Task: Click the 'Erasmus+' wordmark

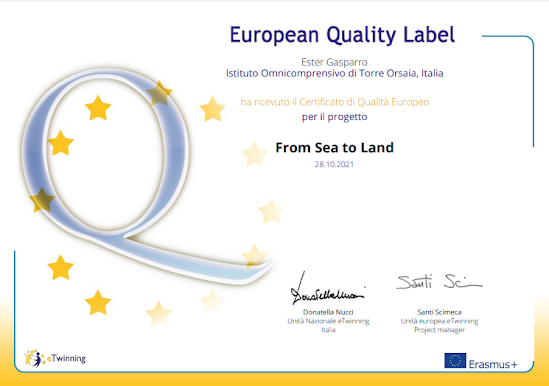Action: pos(493,364)
